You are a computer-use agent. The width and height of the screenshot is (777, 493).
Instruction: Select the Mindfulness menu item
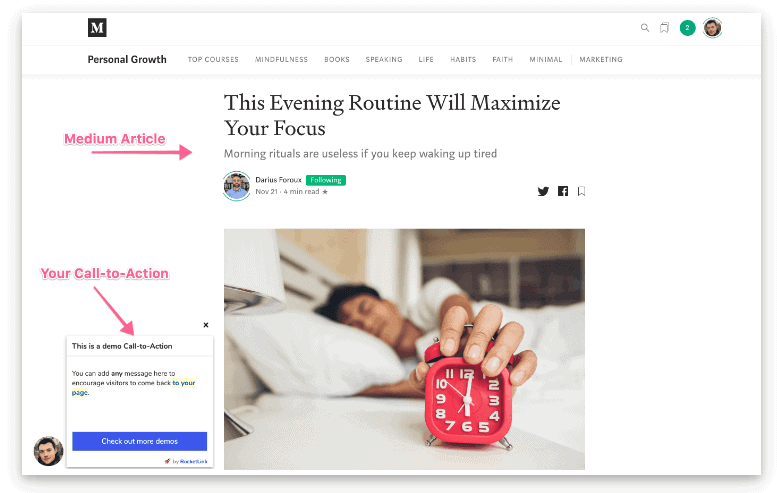point(281,59)
